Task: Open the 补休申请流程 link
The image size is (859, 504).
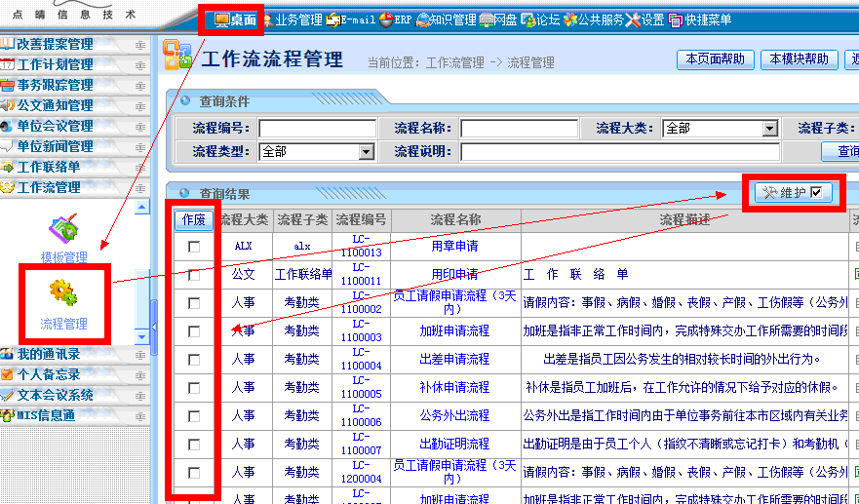Action: click(x=454, y=387)
